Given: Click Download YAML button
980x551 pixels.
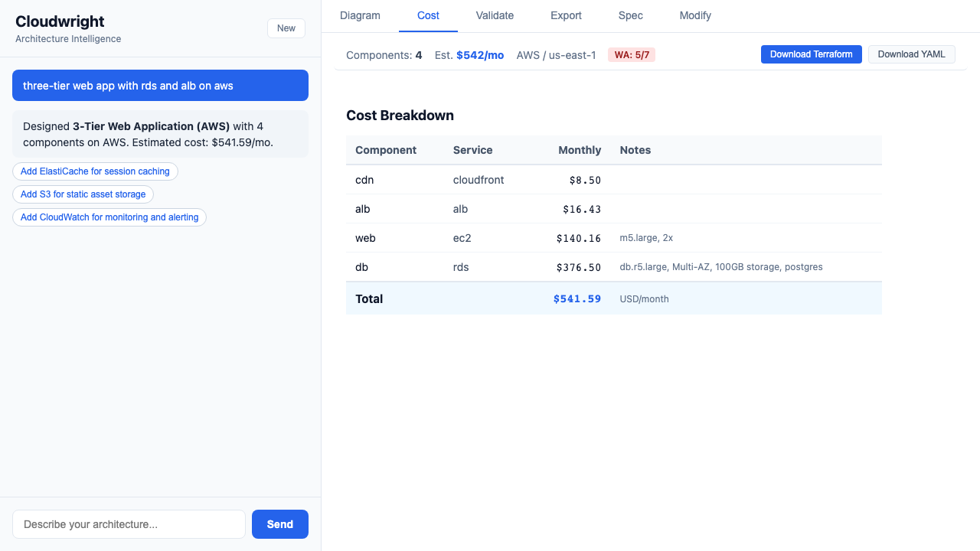Looking at the screenshot, I should tap(911, 54).
